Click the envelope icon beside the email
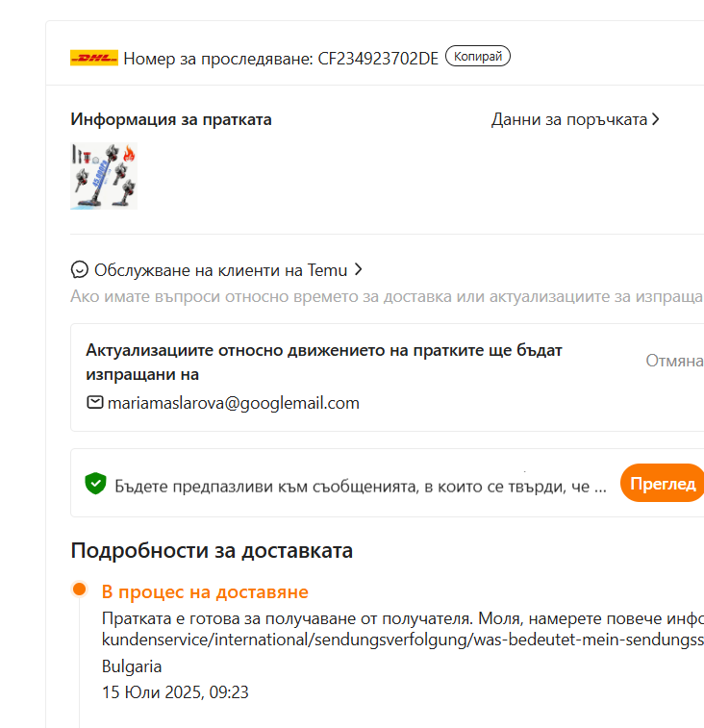The width and height of the screenshot is (704, 728). (x=94, y=403)
